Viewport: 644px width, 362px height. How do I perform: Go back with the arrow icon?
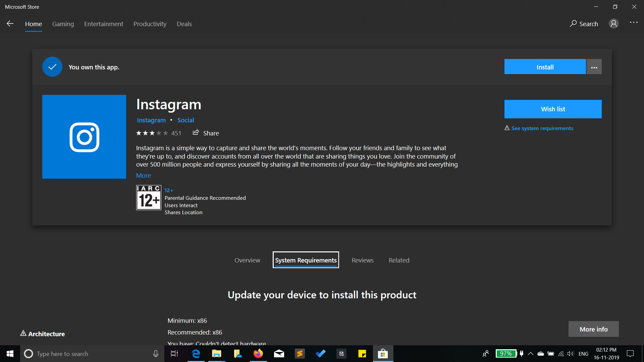[10, 23]
